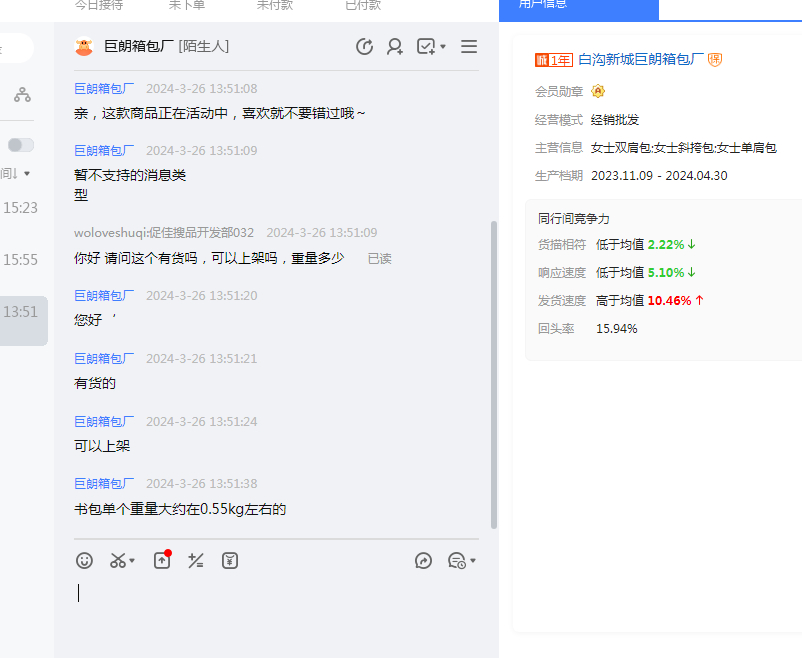The width and height of the screenshot is (802, 658).
Task: Click the organization tree icon in sidebar
Action: pos(22,95)
